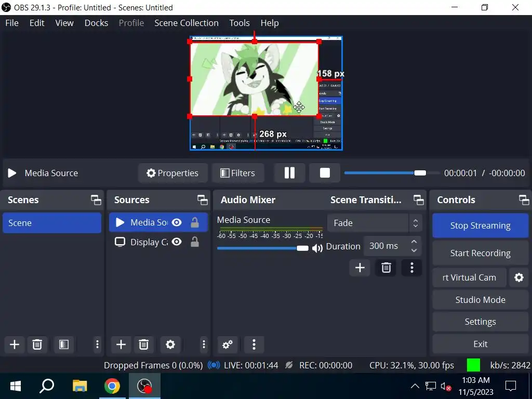Pop out the Controls dock
Image resolution: width=532 pixels, height=399 pixels.
[x=524, y=200]
